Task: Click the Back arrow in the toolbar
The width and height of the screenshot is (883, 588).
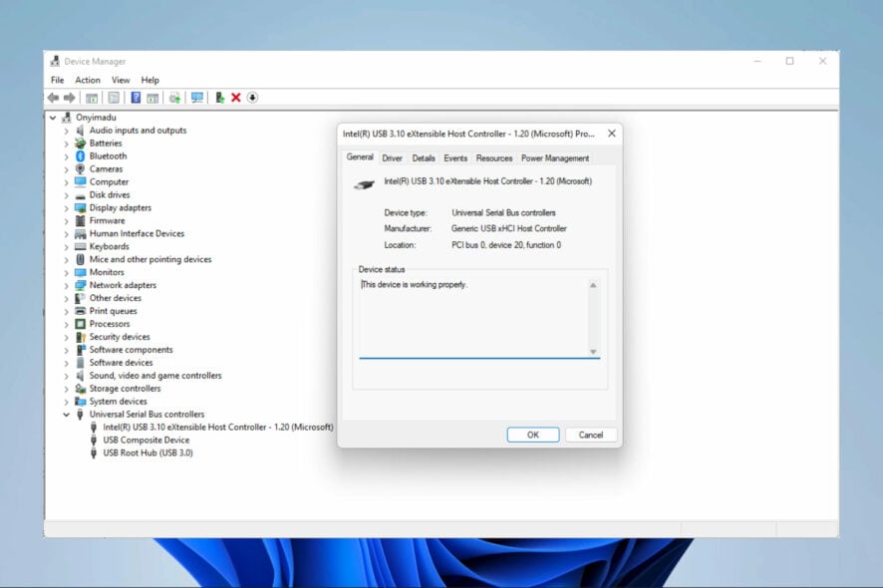Action: point(54,98)
